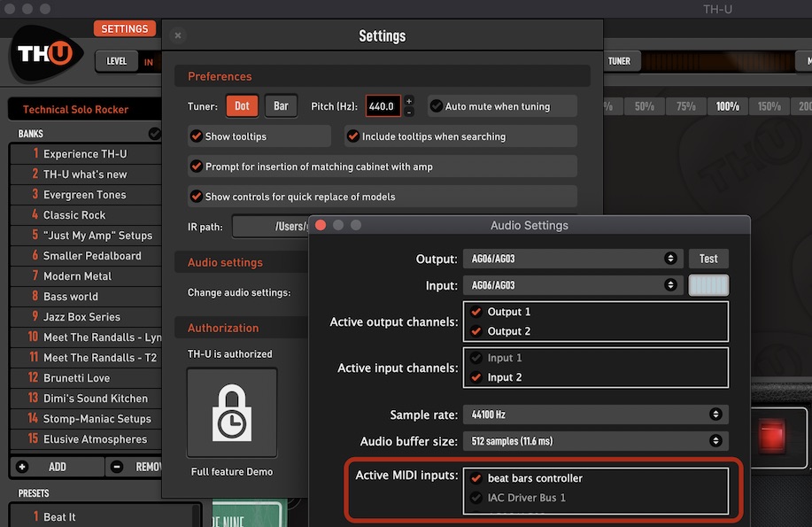812x527 pixels.
Task: Set zoom to 150%
Action: pyautogui.click(x=769, y=106)
